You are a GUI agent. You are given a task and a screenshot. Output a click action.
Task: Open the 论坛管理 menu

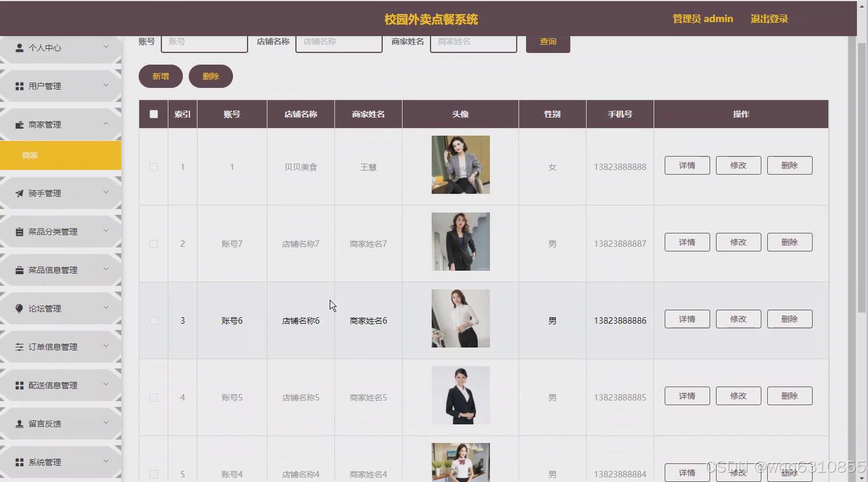click(x=61, y=309)
